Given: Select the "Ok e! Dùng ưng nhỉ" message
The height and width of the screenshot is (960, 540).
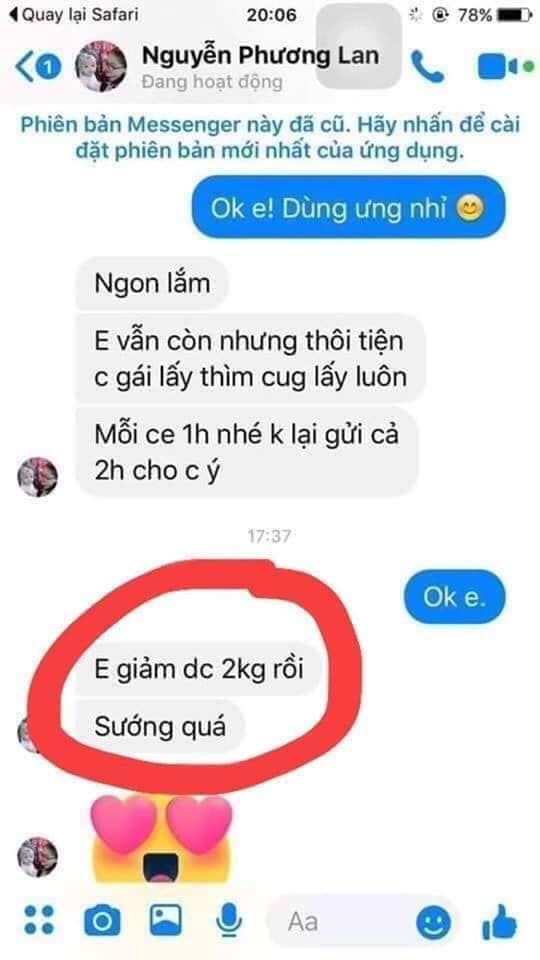Looking at the screenshot, I should point(349,207).
